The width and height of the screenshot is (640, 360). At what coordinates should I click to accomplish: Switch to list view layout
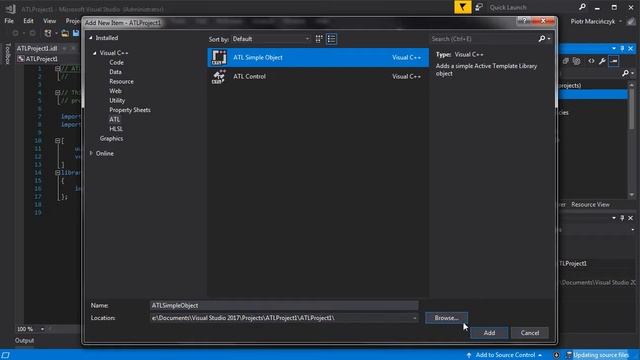331,39
